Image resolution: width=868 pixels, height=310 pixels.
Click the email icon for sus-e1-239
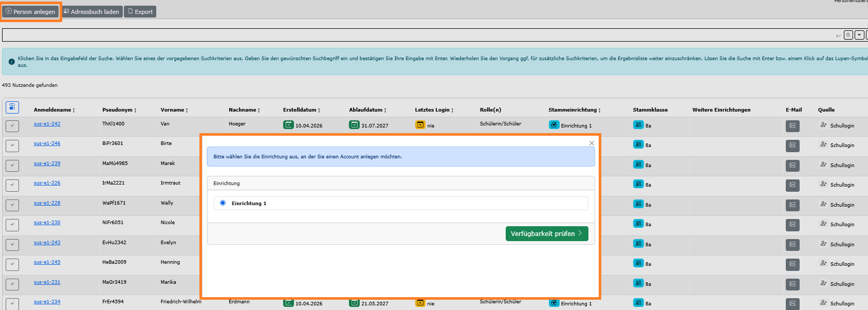point(792,166)
